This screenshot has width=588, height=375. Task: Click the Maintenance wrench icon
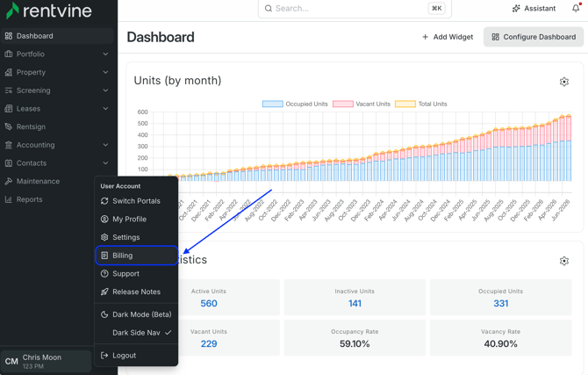pyautogui.click(x=9, y=181)
